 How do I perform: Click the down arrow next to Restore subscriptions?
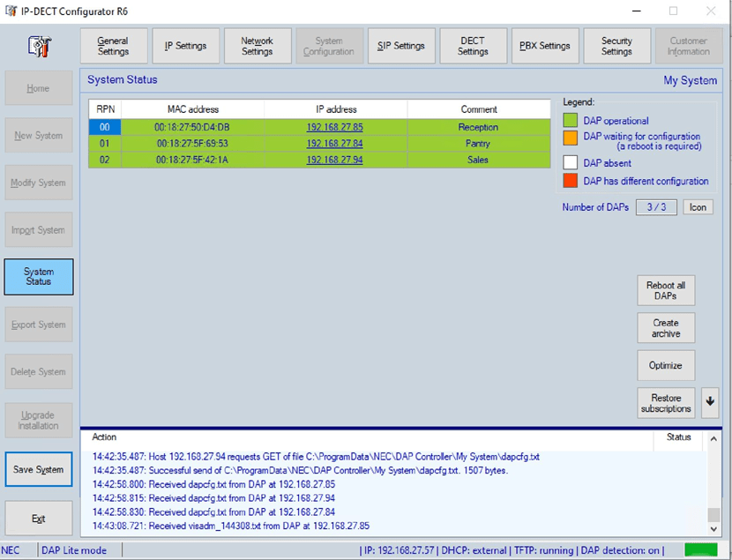point(710,403)
